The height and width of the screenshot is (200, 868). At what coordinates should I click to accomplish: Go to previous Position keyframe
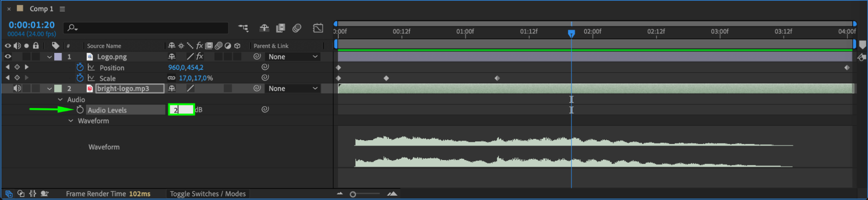pos(7,67)
